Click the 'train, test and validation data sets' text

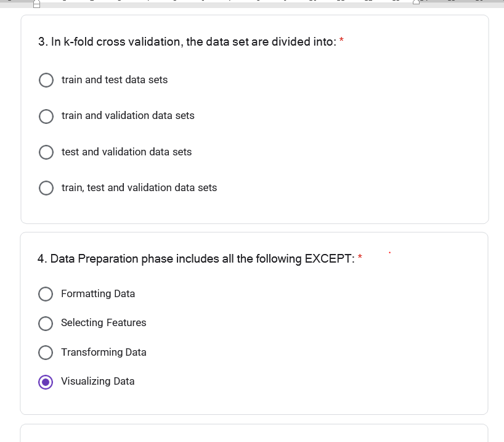coord(139,187)
